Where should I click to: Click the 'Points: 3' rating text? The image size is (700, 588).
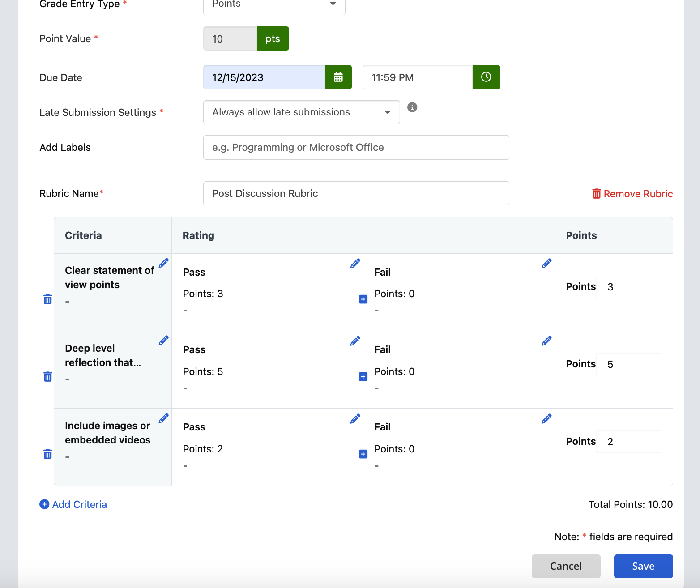pyautogui.click(x=203, y=294)
